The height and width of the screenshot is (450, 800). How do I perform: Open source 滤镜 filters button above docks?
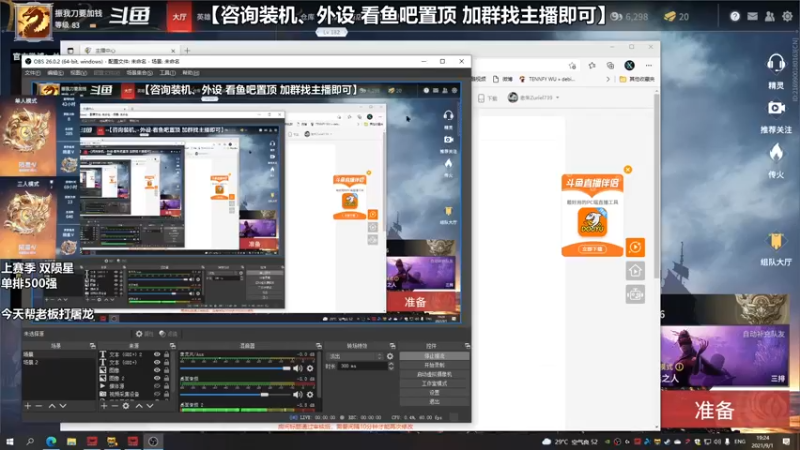(168, 334)
